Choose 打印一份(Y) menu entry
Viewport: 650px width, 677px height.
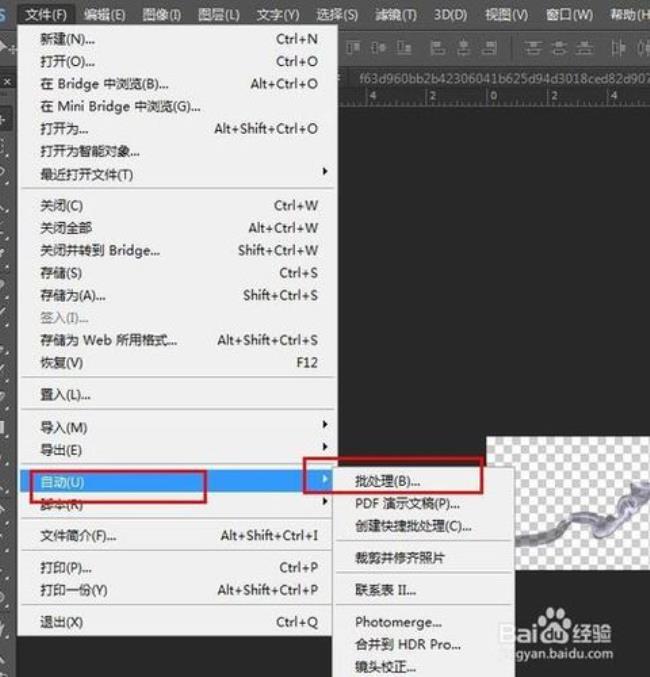click(178, 590)
